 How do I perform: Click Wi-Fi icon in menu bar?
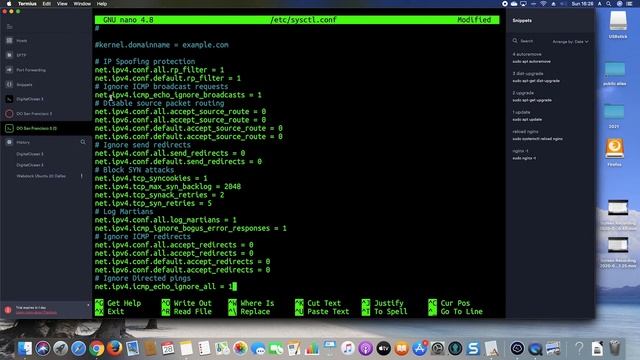point(543,4)
